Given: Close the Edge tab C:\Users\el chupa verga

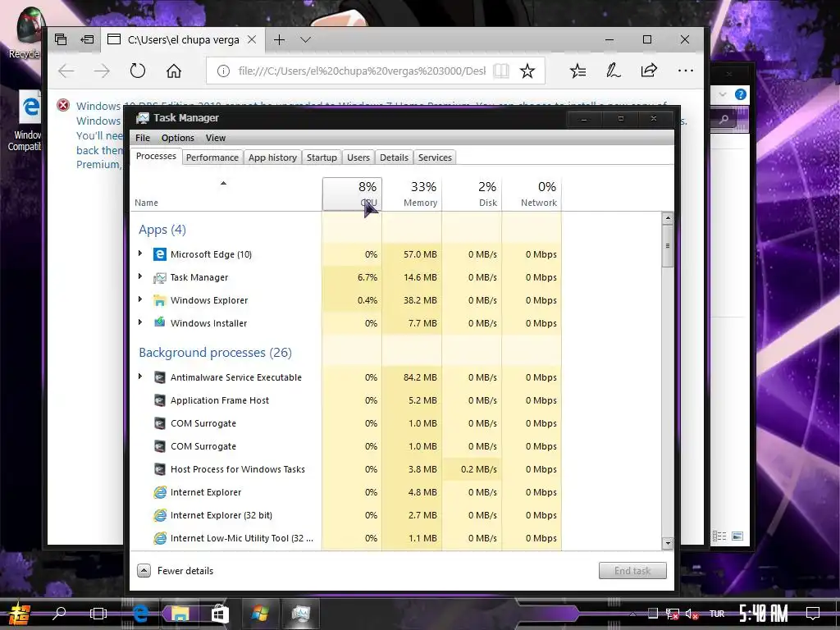Looking at the screenshot, I should click(x=252, y=39).
